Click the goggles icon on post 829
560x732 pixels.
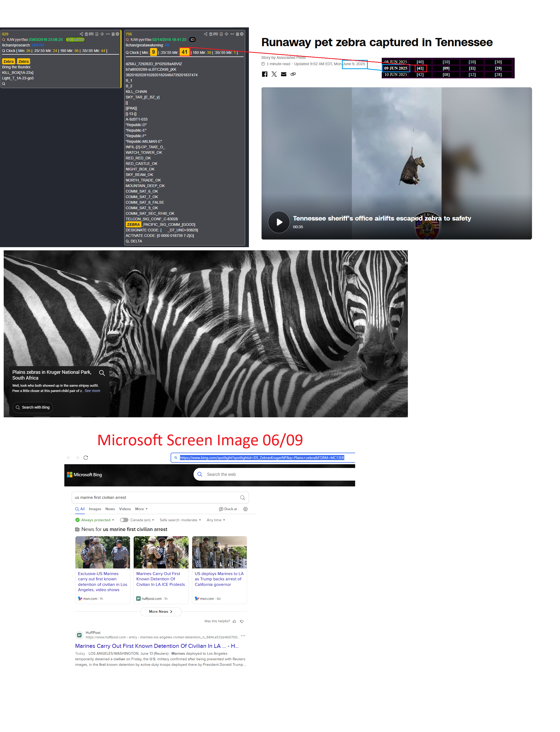click(x=91, y=34)
